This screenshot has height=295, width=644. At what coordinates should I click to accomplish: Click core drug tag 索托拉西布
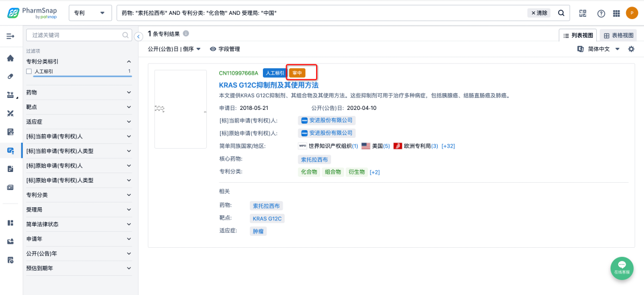click(x=314, y=159)
